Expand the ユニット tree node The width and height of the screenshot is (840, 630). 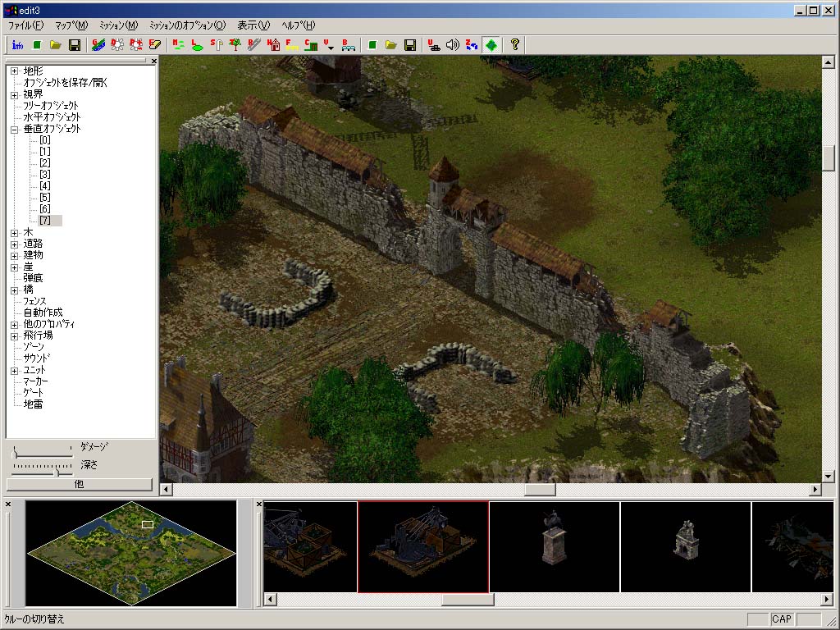click(15, 371)
